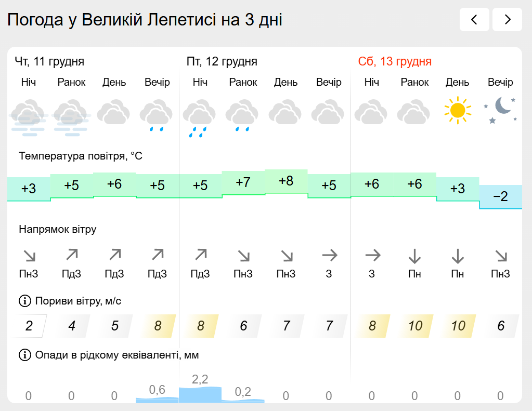The height and width of the screenshot is (411, 532).
Task: Click the next days right arrow button
Action: 507,20
